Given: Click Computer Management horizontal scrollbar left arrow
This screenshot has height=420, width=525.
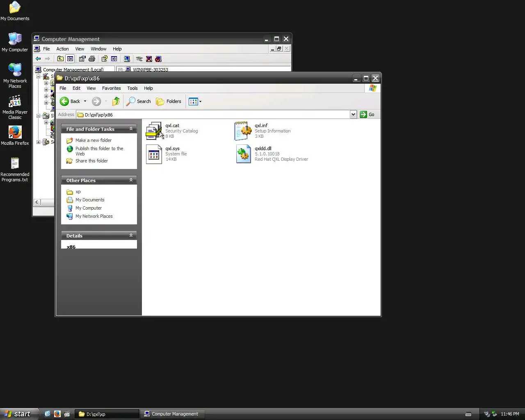Looking at the screenshot, I should point(37,202).
